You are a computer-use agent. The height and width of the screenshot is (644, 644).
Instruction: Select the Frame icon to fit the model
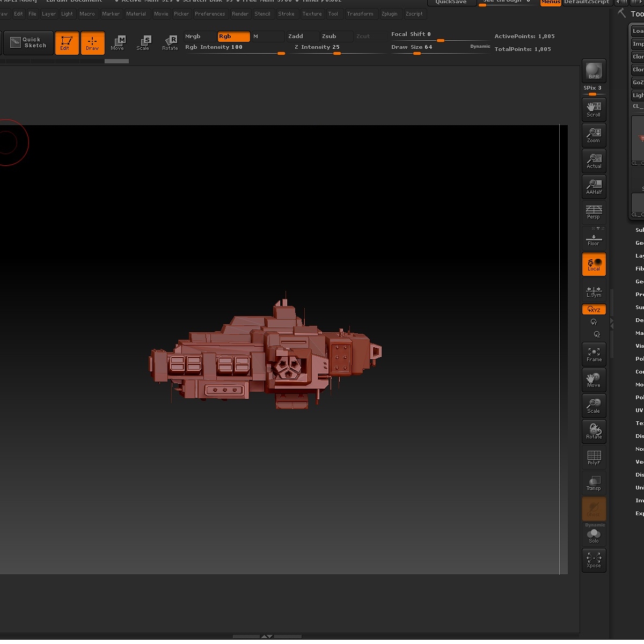tap(594, 354)
